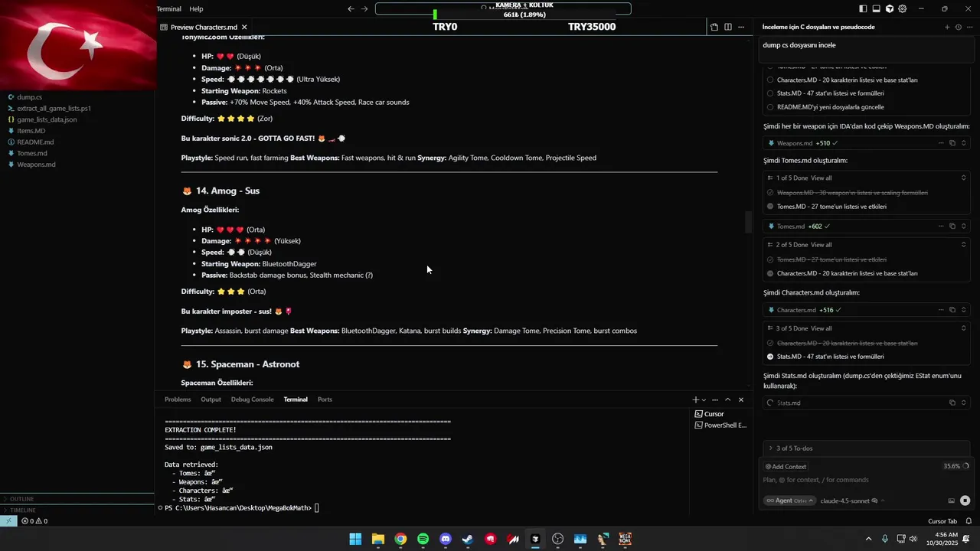Image resolution: width=980 pixels, height=551 pixels.
Task: Copy the Weapons.md change block
Action: point(952,143)
